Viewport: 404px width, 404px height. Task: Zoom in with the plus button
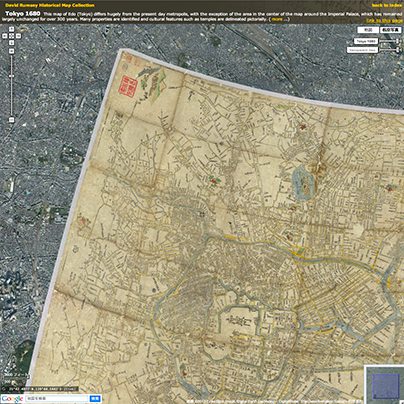pos(11,51)
